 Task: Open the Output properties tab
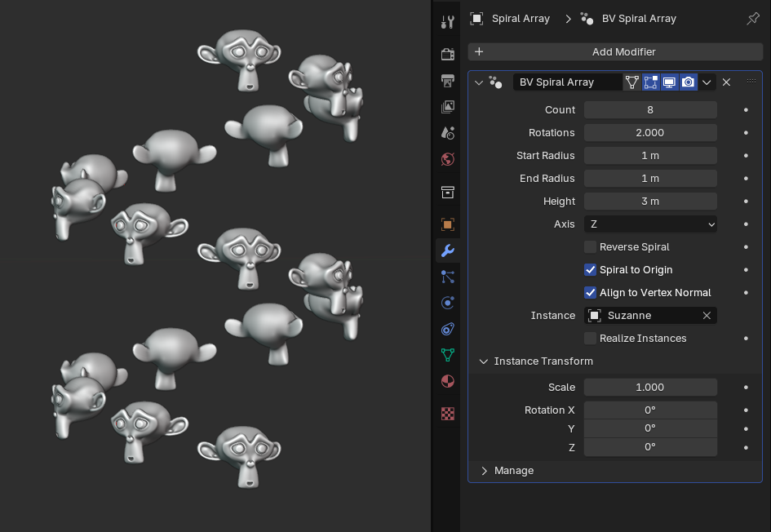[x=447, y=81]
